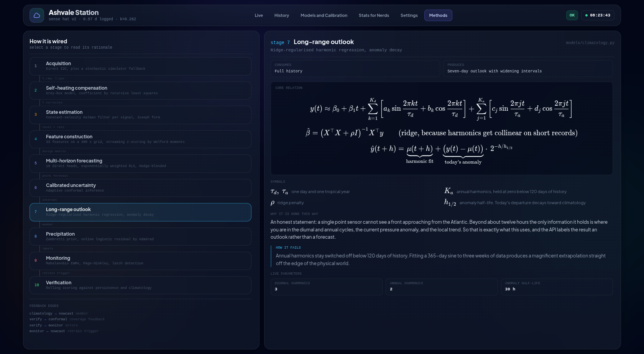The image size is (644, 354).
Task: Click the ridge regression beta-hat equation
Action: point(344,133)
